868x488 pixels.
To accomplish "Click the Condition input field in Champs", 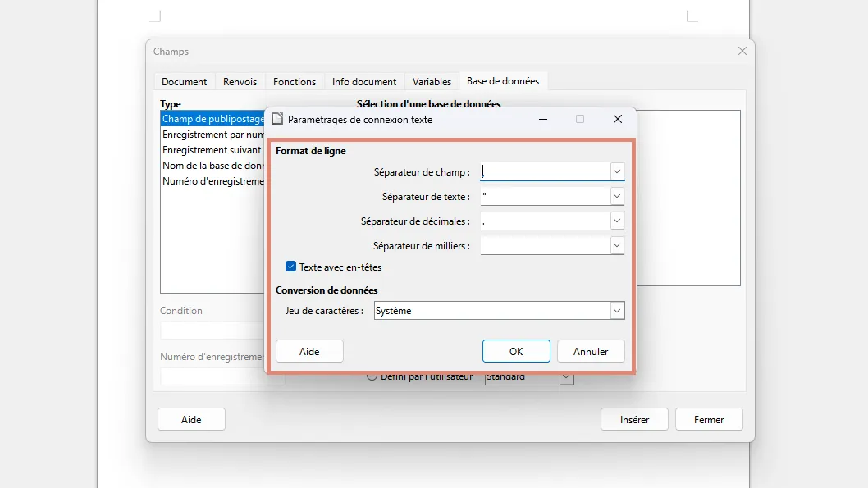I will click(x=212, y=331).
